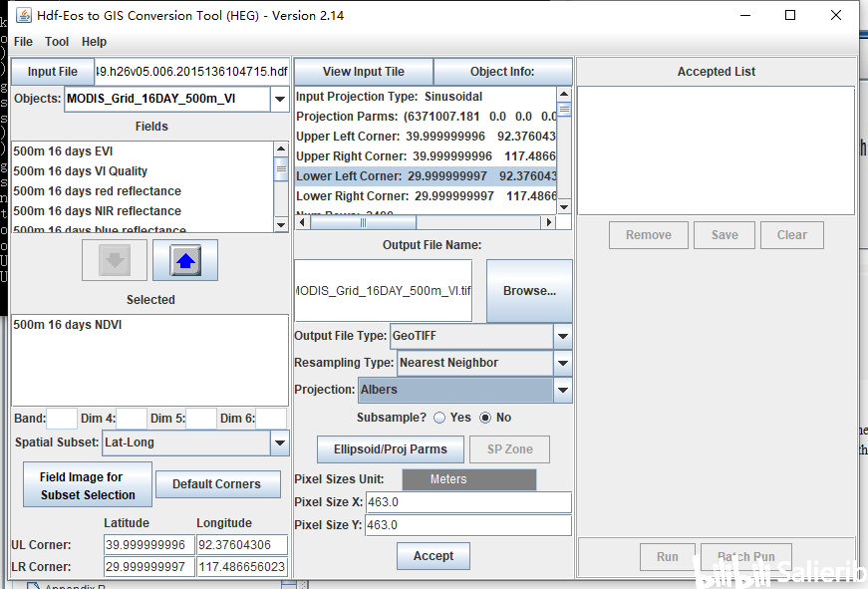The width and height of the screenshot is (868, 589).
Task: Click the Run button
Action: (x=668, y=556)
